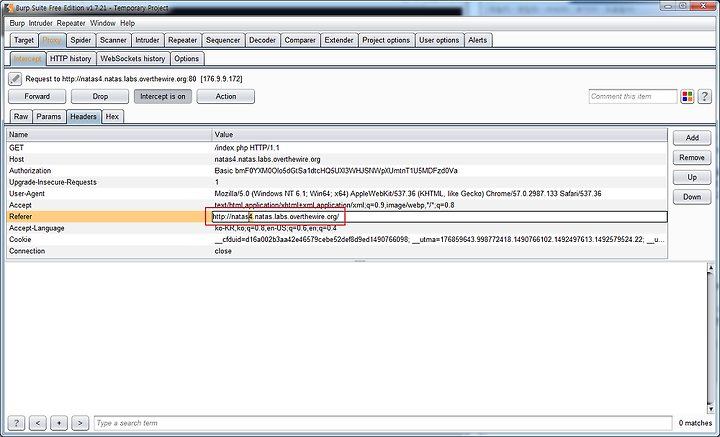Select the Authorization header row
Image resolution: width=720 pixels, height=437 pixels.
coord(337,171)
